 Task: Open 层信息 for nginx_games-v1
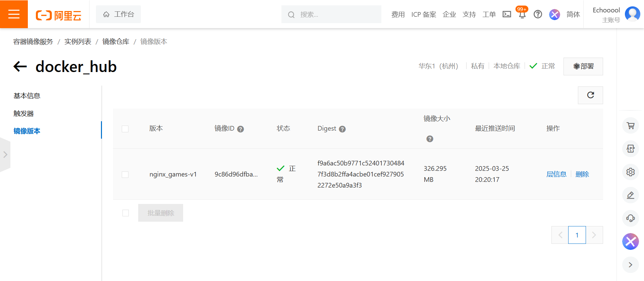coord(556,174)
